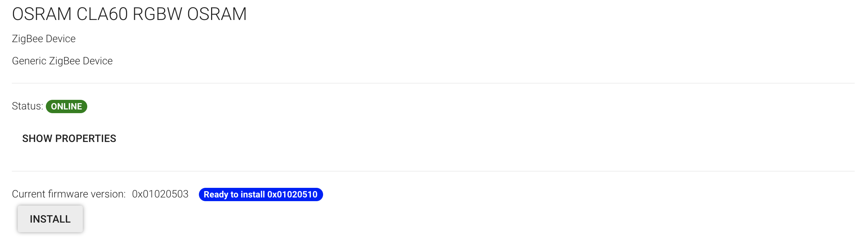This screenshot has height=247, width=868.
Task: Click the last OSRAM word in heading
Action: [217, 14]
